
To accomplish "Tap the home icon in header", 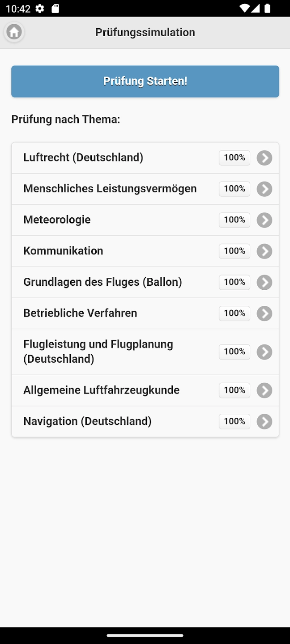I will pos(14,32).
